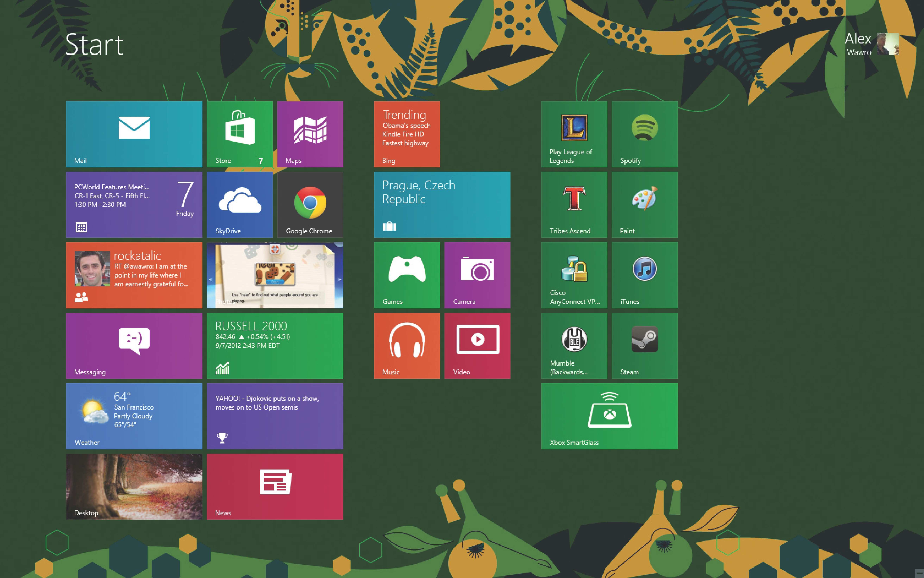Launch Google Chrome
The height and width of the screenshot is (578, 924).
coord(310,204)
